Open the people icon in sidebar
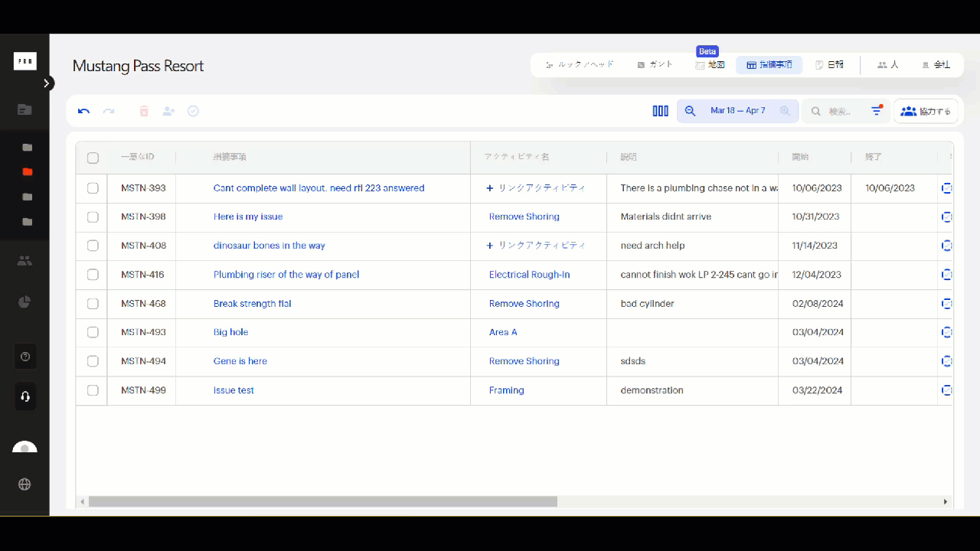Viewport: 980px width, 551px height. tap(24, 261)
